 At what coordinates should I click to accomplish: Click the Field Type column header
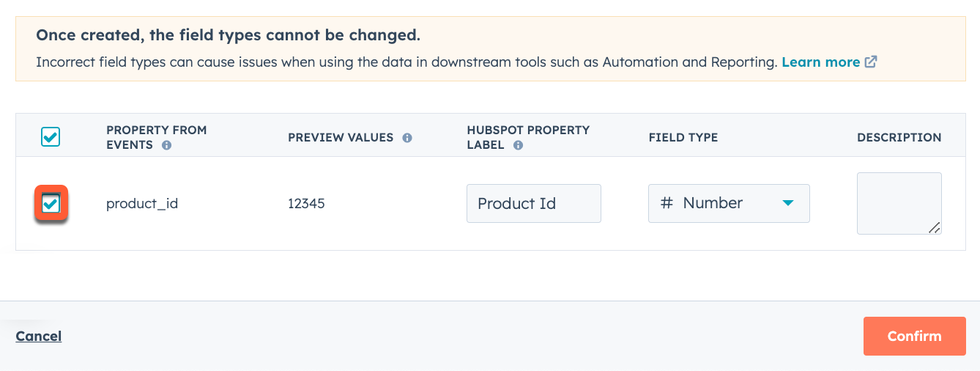(683, 137)
